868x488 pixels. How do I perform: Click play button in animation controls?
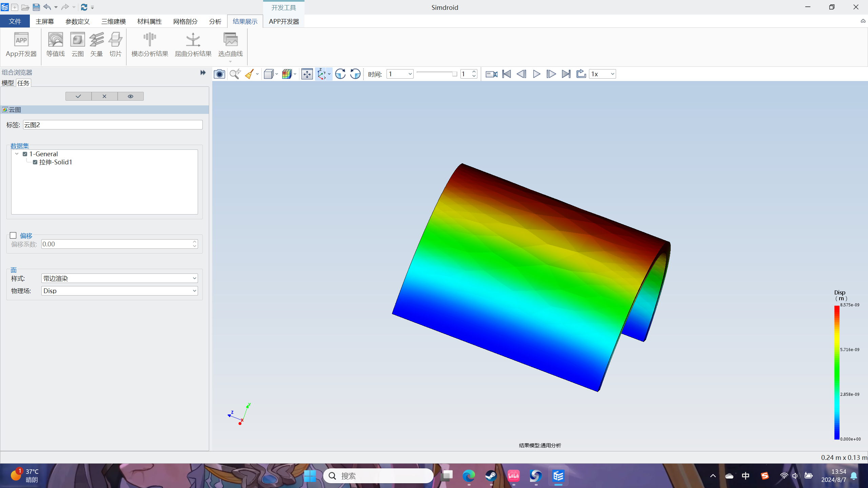(x=536, y=73)
